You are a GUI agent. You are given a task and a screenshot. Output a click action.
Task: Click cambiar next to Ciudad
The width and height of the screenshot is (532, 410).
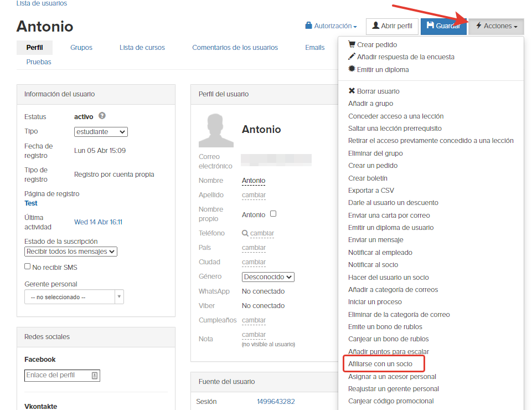pos(254,262)
